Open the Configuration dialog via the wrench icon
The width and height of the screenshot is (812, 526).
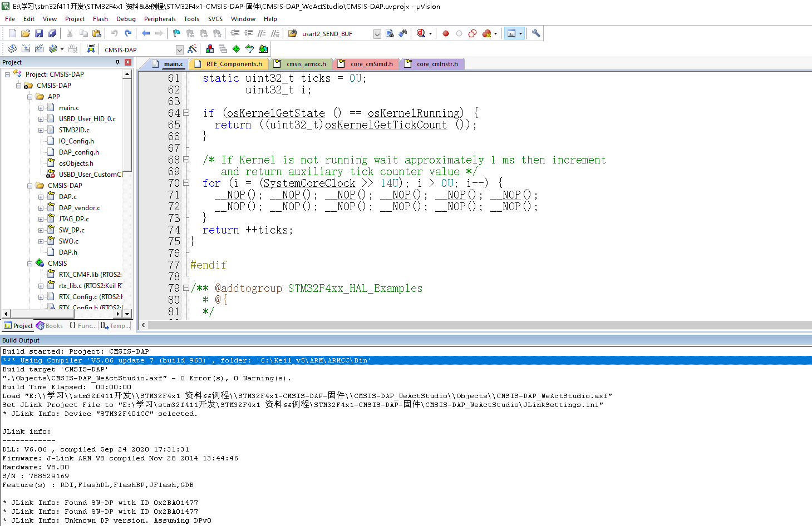[535, 33]
